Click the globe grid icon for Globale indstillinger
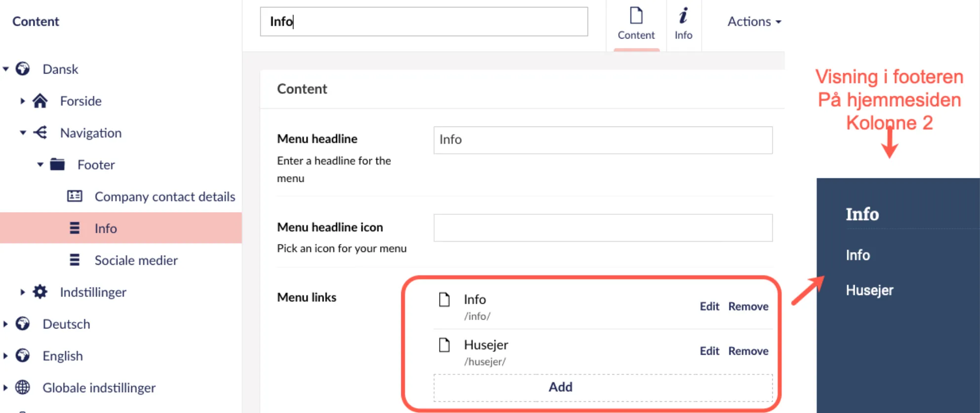The height and width of the screenshot is (413, 980). pos(23,387)
